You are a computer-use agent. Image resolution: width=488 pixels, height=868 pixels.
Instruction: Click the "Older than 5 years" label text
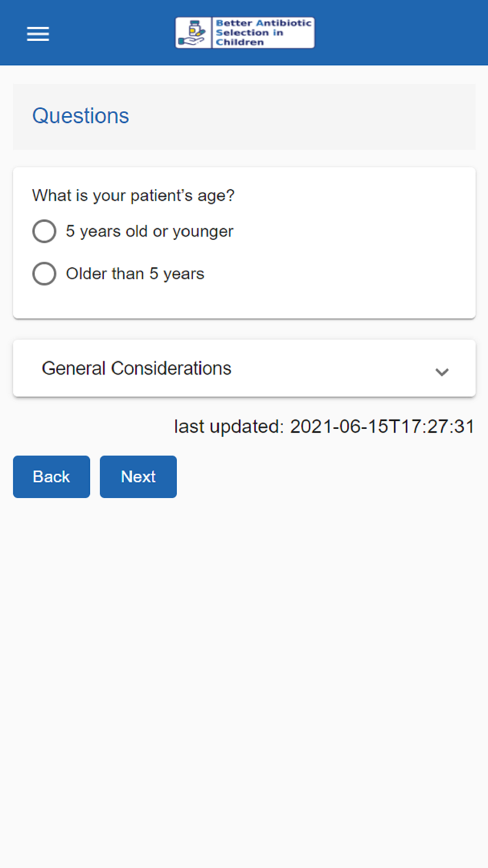(x=135, y=274)
